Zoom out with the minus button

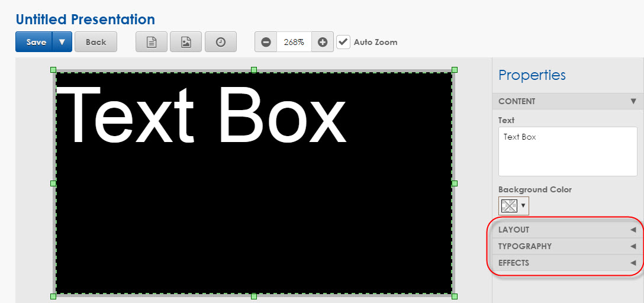pyautogui.click(x=266, y=42)
